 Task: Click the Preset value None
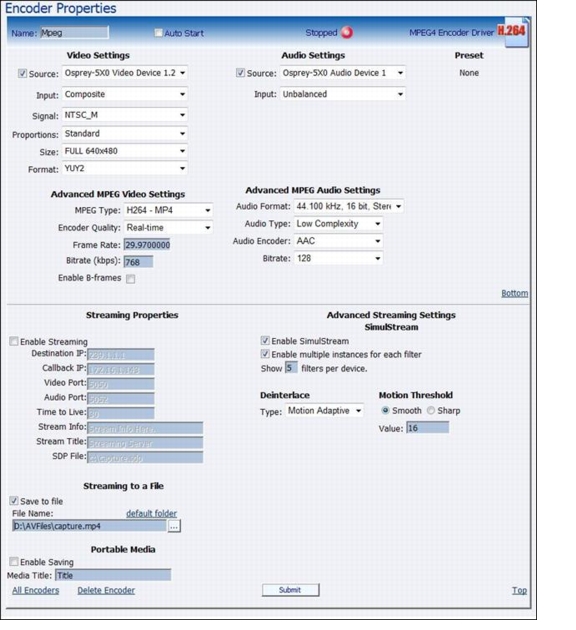point(469,73)
